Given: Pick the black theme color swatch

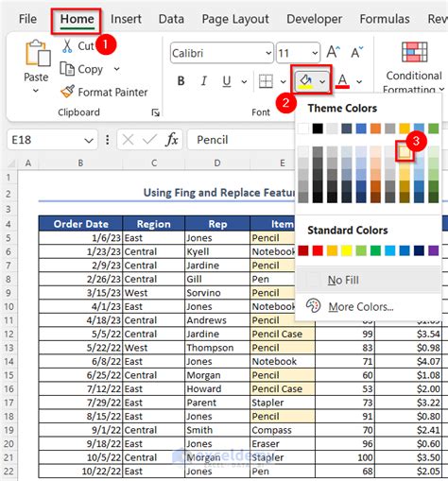Looking at the screenshot, I should click(x=318, y=129).
